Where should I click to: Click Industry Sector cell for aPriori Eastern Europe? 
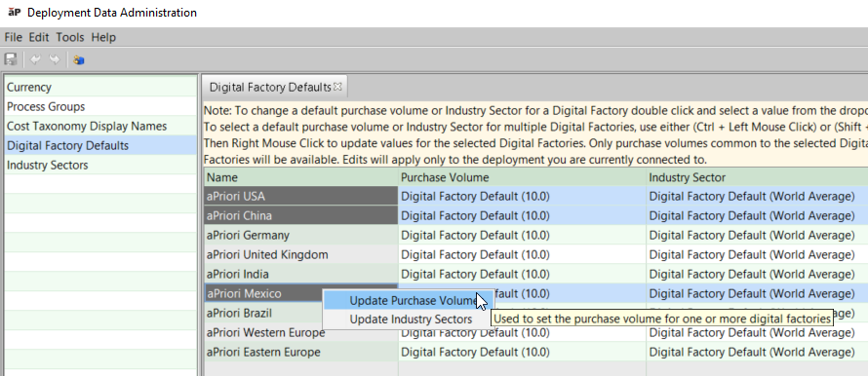point(757,353)
